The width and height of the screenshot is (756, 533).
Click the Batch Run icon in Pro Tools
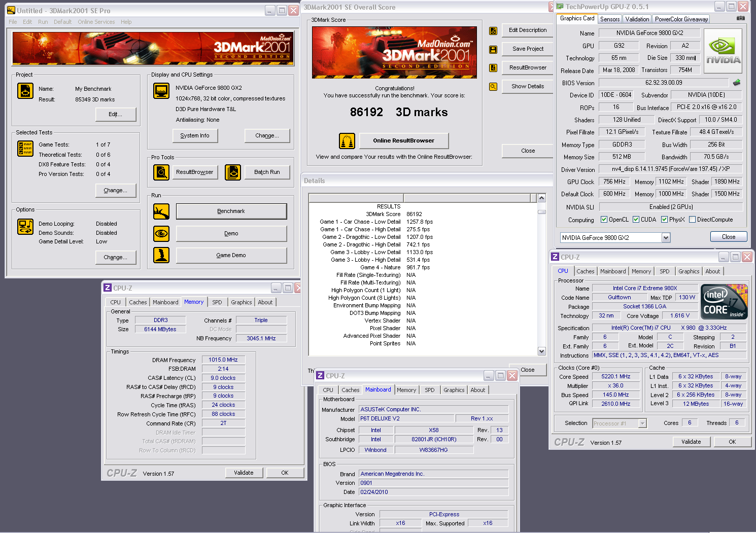pos(233,172)
